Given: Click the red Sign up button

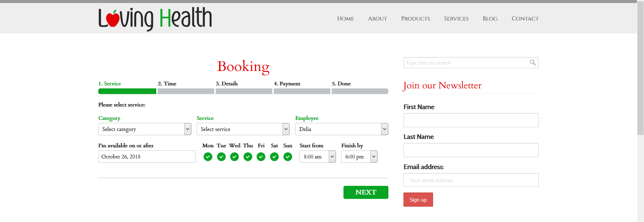Looking at the screenshot, I should click(x=418, y=200).
